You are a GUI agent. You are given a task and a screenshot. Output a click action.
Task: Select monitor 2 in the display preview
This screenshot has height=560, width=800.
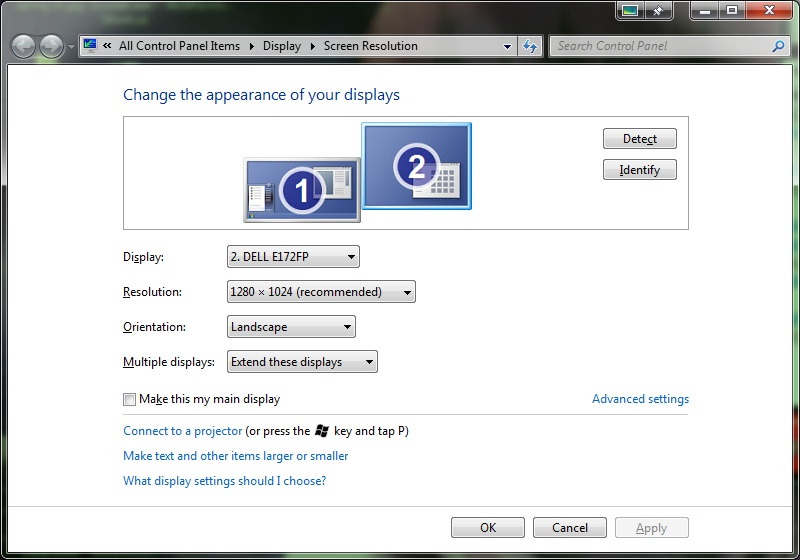[416, 165]
